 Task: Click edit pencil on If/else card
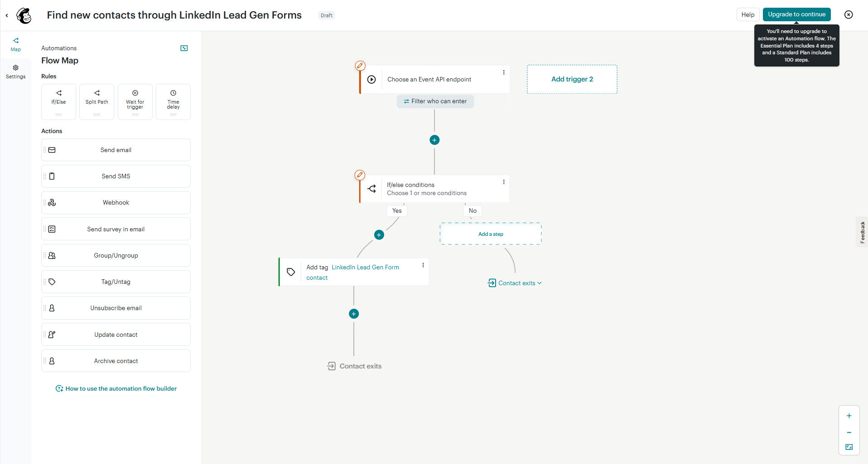coord(360,175)
